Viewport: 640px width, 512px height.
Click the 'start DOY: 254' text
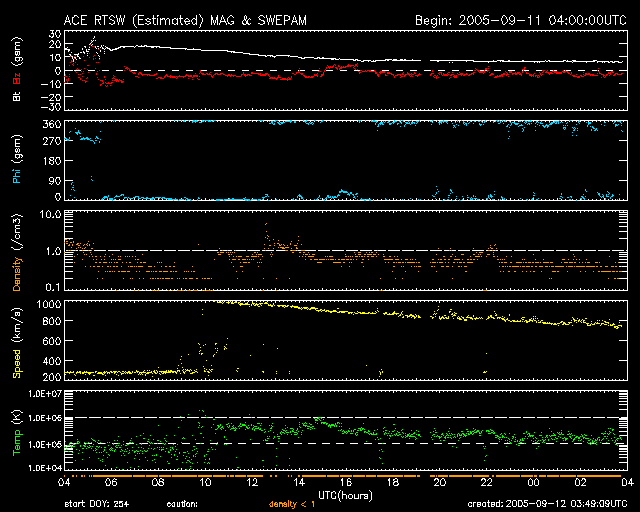click(99, 503)
